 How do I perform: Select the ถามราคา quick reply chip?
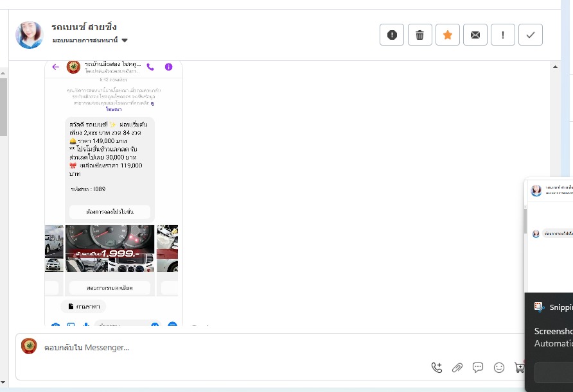84,307
